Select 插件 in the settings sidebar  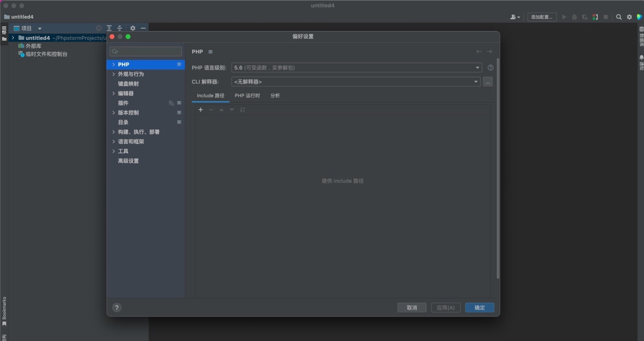(x=123, y=103)
